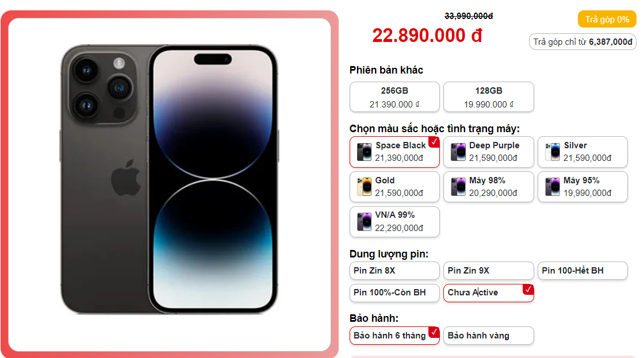Click the Silver phone thumbnail icon
The height and width of the screenshot is (358, 644).
click(553, 152)
